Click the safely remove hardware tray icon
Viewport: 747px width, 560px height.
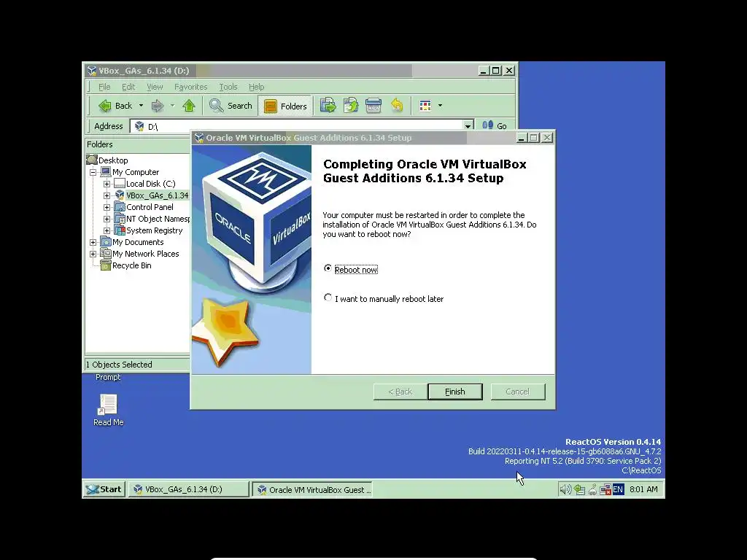point(592,489)
